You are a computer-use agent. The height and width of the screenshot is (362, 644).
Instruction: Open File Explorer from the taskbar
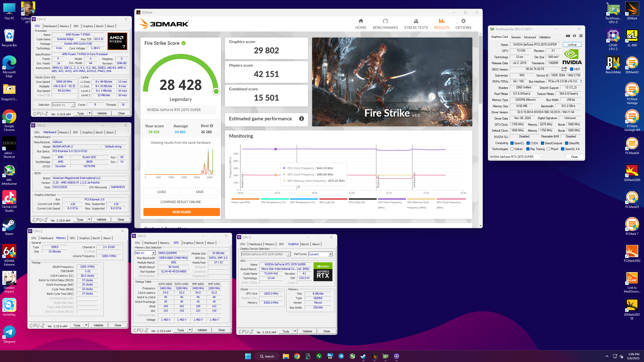coord(286,356)
